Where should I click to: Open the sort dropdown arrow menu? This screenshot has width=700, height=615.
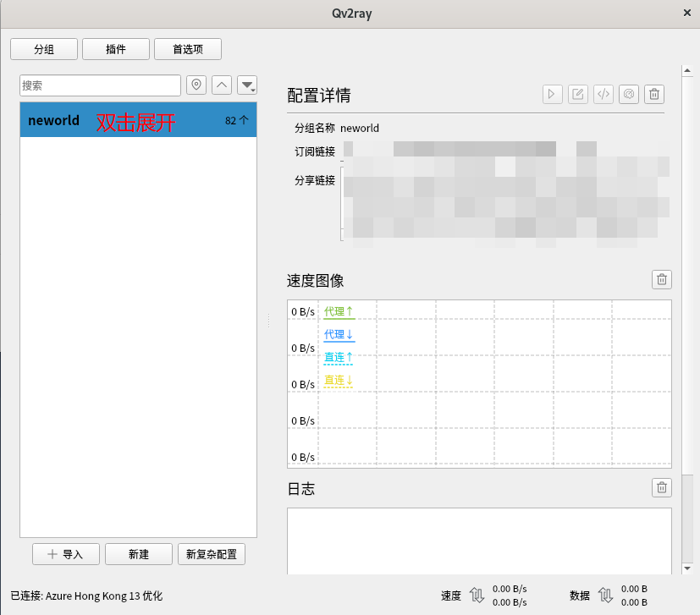coord(247,85)
